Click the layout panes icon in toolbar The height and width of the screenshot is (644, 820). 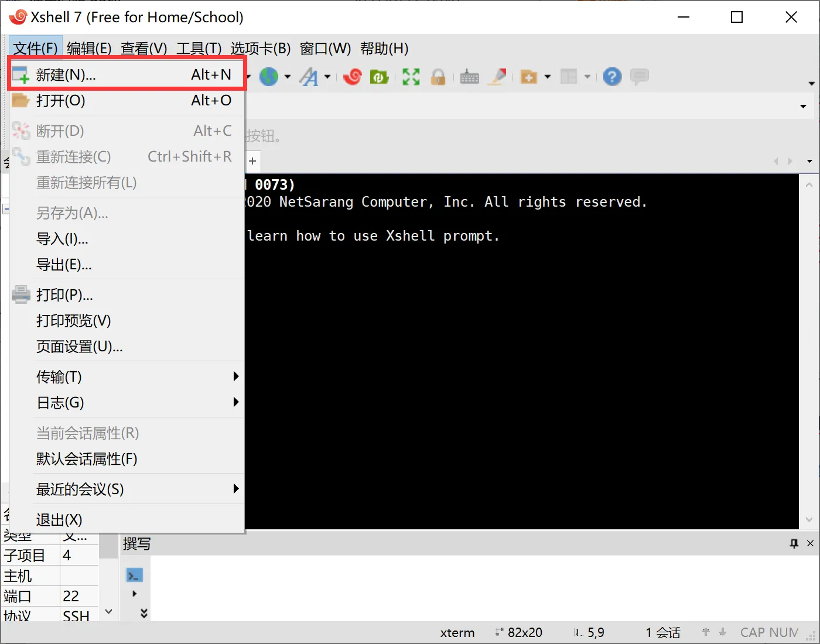569,76
